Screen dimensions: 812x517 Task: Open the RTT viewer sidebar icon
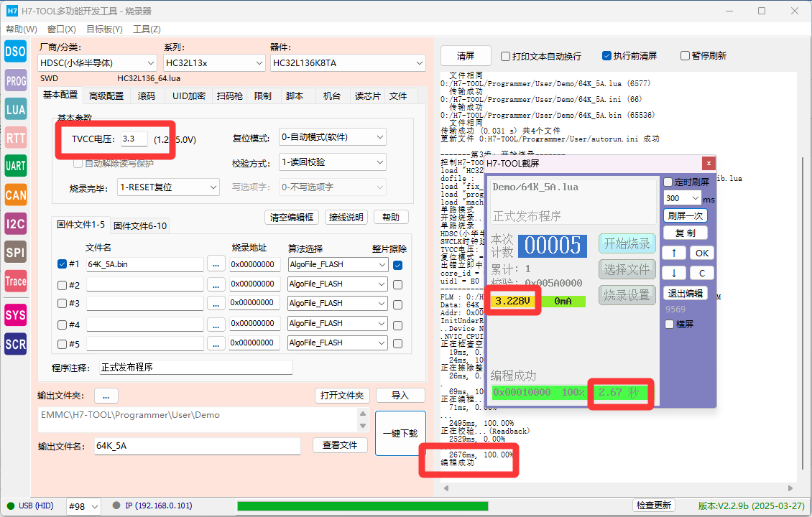(16, 138)
